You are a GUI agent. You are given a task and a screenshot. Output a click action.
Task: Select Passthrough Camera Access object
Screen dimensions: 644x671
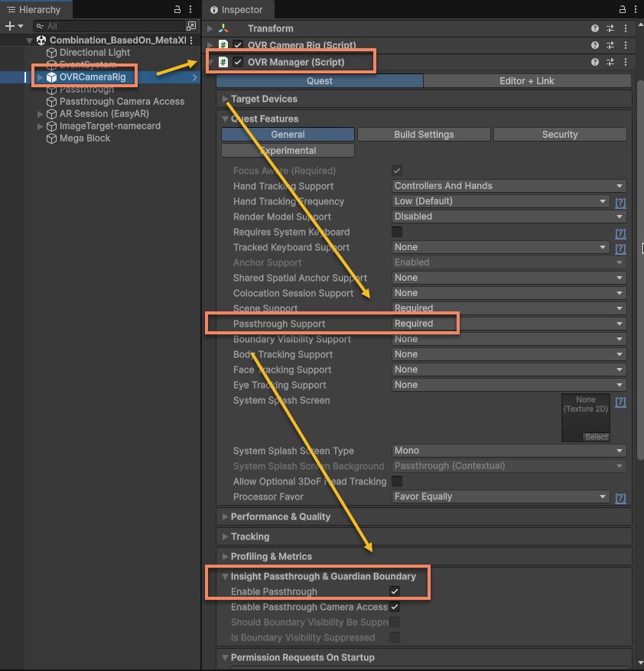click(122, 102)
